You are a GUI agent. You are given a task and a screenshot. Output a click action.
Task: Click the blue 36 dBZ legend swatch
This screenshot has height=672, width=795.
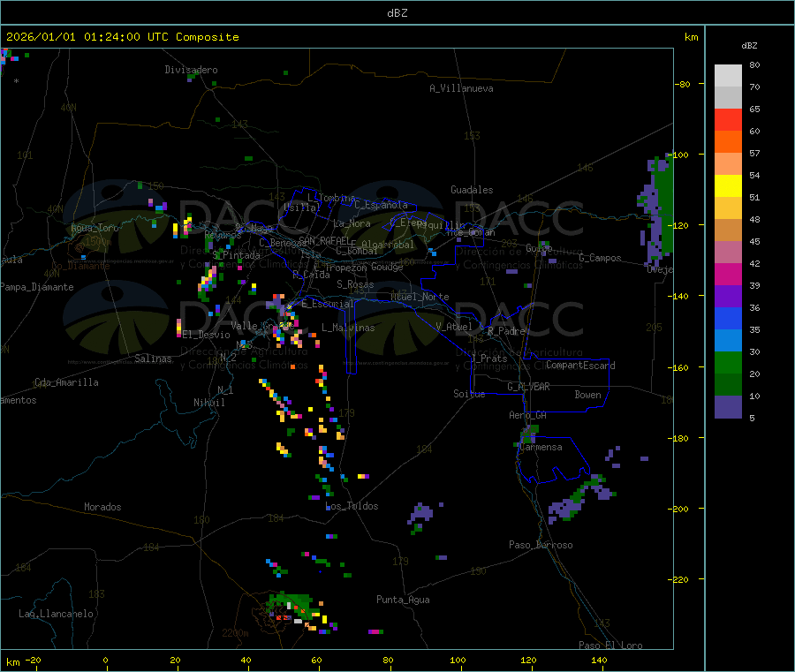tap(728, 318)
